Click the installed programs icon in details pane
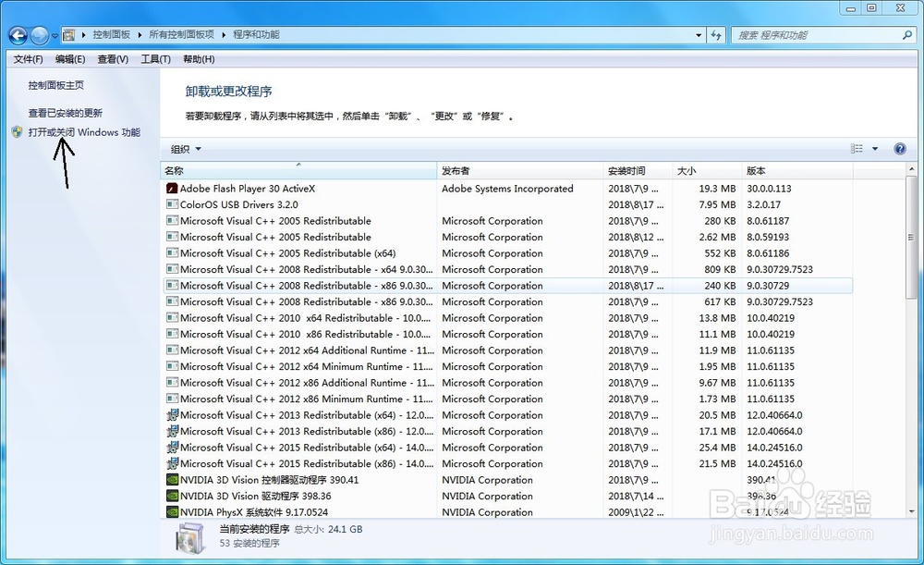The image size is (924, 565). coord(189,538)
